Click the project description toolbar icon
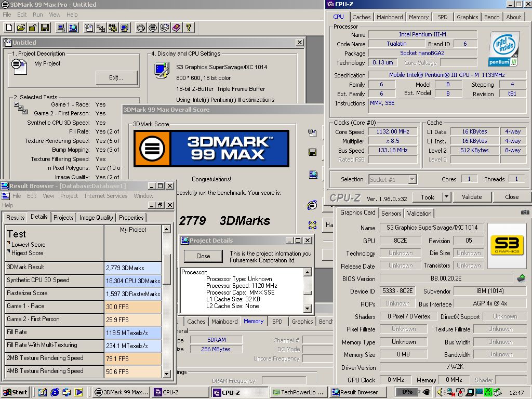The height and width of the screenshot is (399, 532). coord(89,28)
